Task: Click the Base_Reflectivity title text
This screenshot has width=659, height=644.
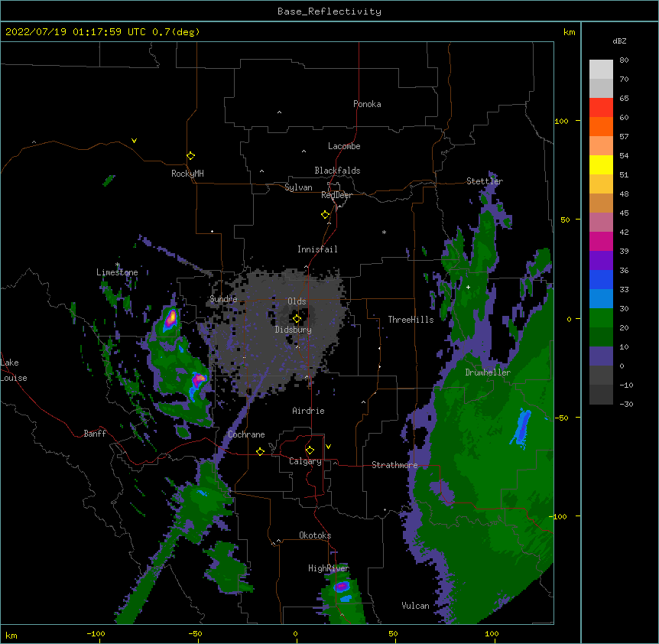Action: tap(329, 11)
